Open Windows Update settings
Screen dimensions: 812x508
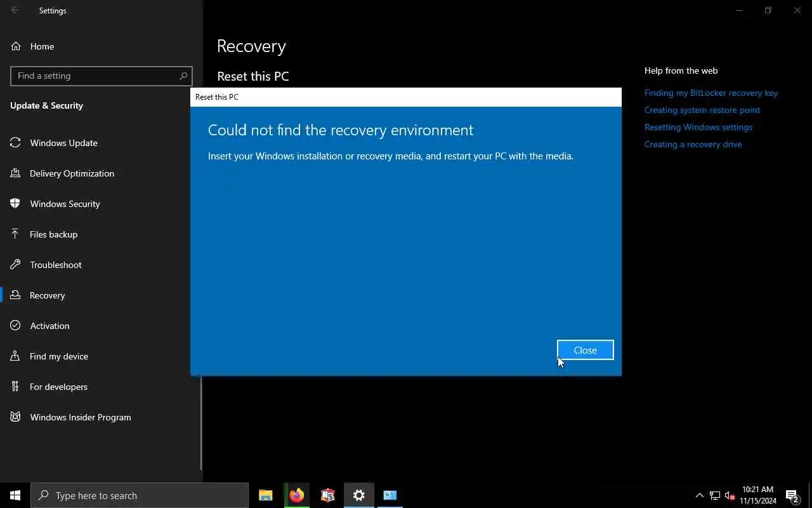point(101,143)
